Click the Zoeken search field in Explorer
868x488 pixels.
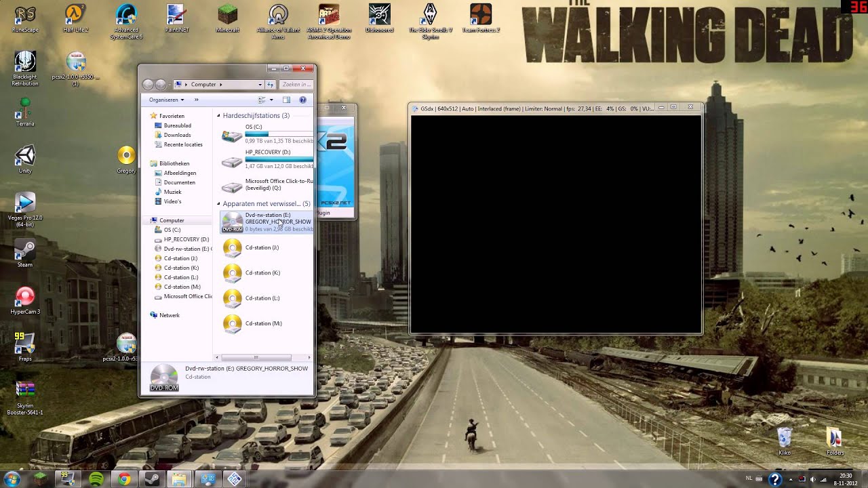pos(296,85)
